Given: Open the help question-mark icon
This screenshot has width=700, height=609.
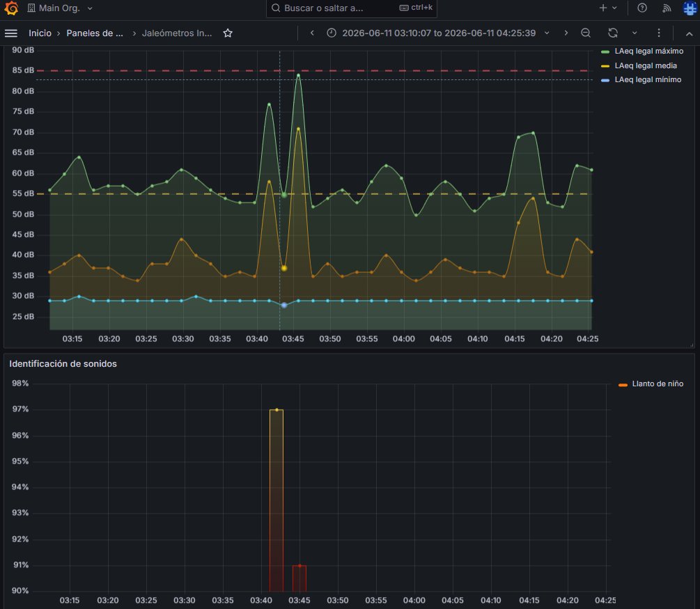Looking at the screenshot, I should (642, 8).
